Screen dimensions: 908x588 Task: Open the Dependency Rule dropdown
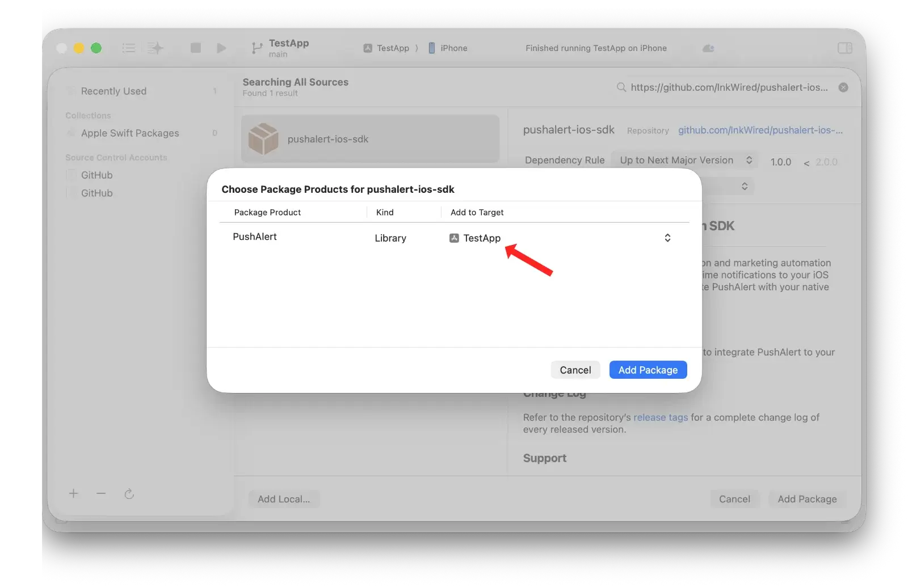tap(685, 160)
